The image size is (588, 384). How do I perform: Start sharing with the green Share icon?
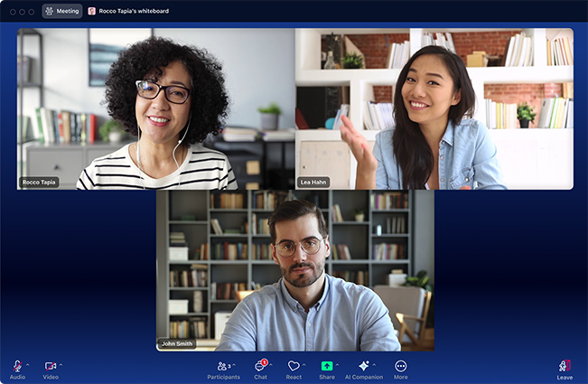click(326, 366)
